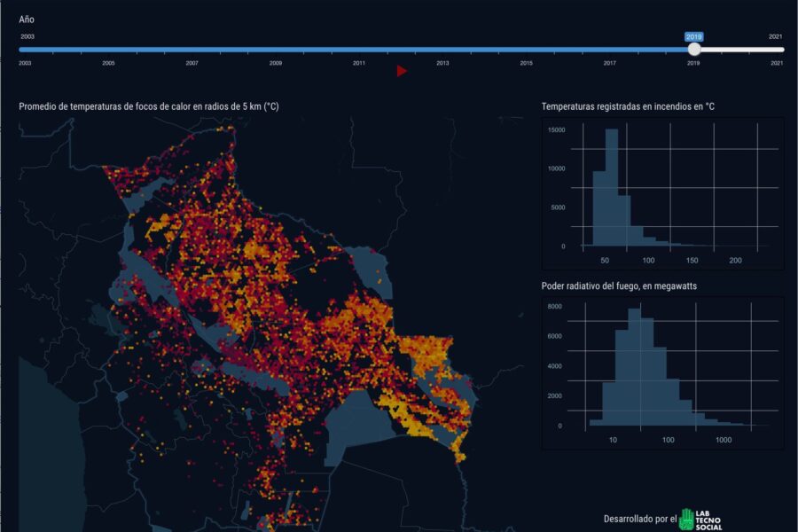798x532 pixels.
Task: Click the tallest bar in temperature histogram
Action: click(x=611, y=187)
